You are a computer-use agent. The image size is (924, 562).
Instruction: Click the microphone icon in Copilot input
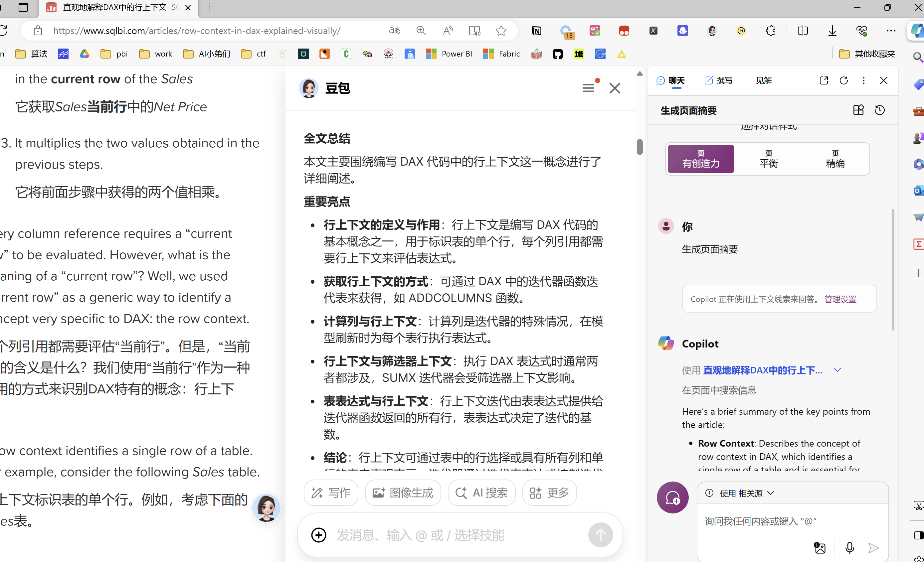(849, 548)
